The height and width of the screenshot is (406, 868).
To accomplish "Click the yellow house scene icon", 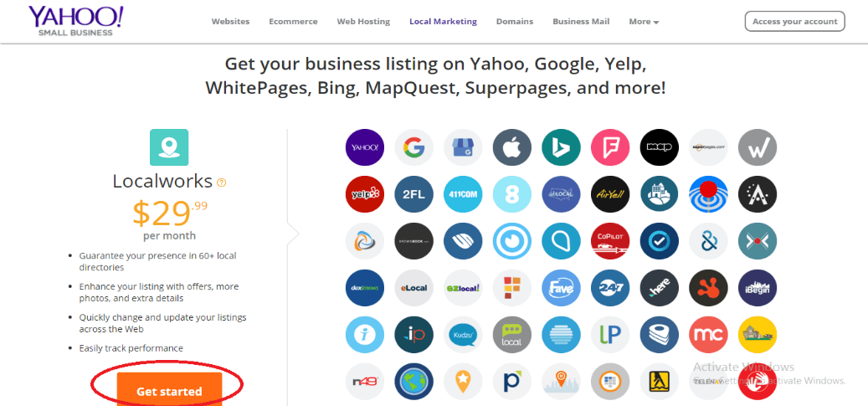I will click(x=758, y=335).
